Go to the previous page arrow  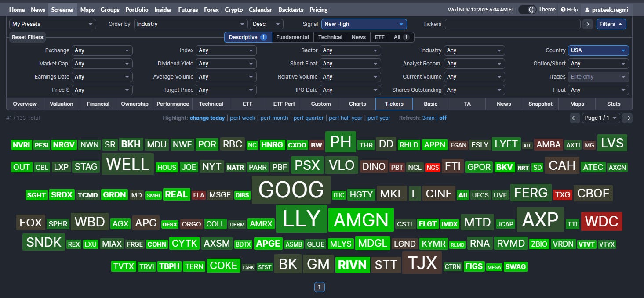[575, 118]
